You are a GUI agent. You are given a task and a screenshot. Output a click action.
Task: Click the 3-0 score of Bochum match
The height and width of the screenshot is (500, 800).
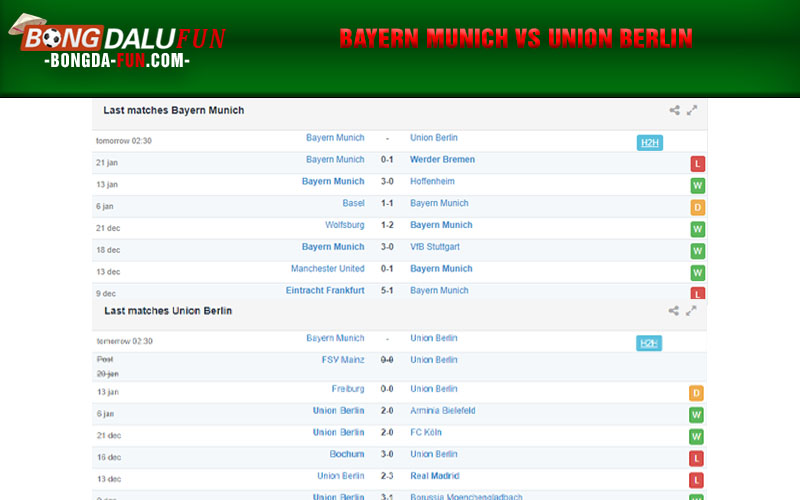[x=387, y=454]
